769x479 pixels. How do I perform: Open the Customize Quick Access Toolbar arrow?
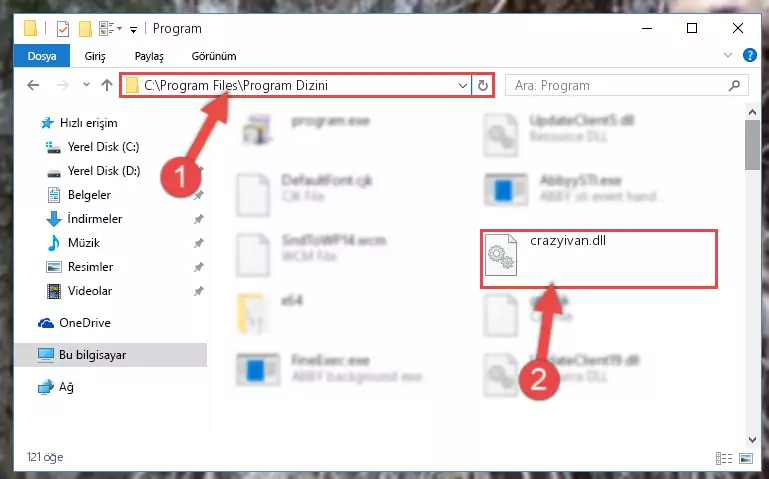[133, 30]
